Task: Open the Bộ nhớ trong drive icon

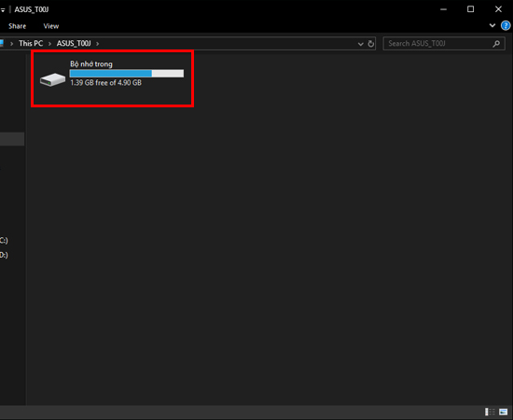Action: click(52, 79)
